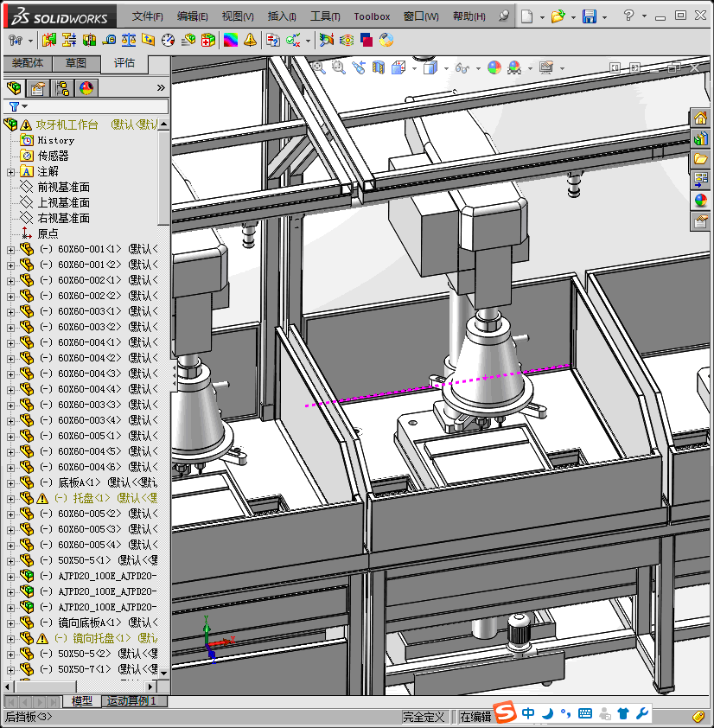The image size is (714, 728).
Task: Select the 运动算例1 bottom tab
Action: pos(131,701)
